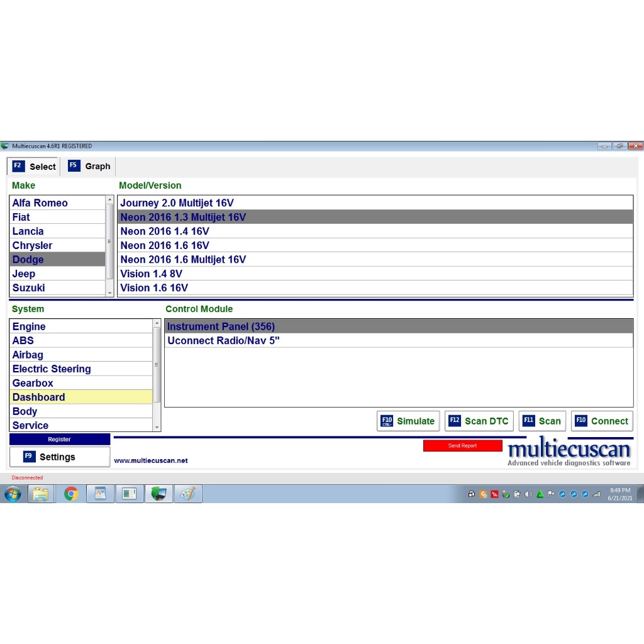Choose Neon 2016 1.6 16V model
Image resolution: width=644 pixels, height=644 pixels.
tap(375, 245)
